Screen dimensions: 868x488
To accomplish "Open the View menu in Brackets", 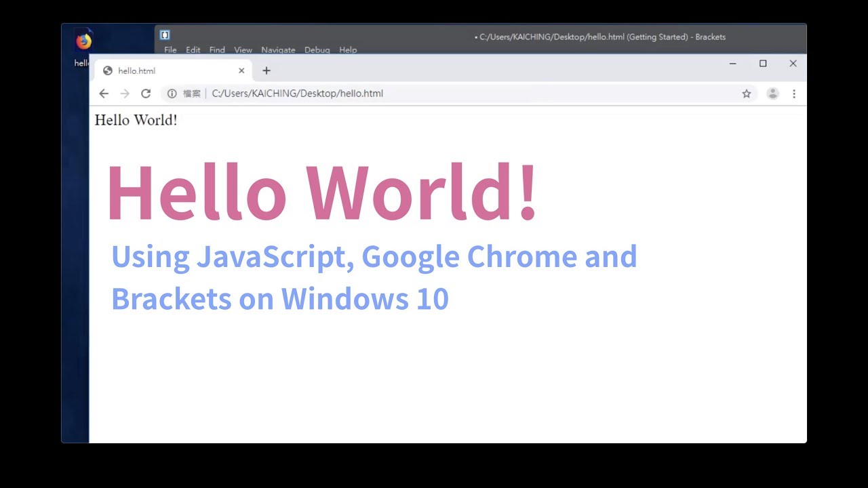I will pos(243,49).
